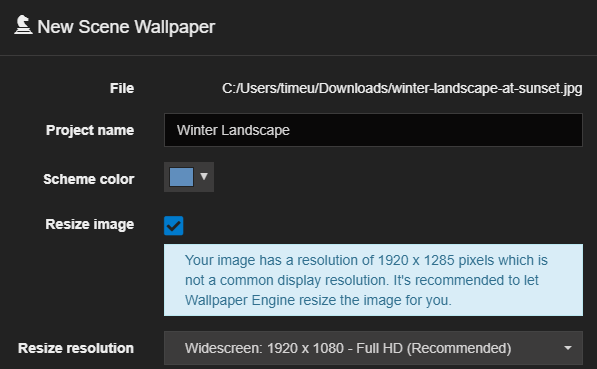
Task: Click the New Scene Wallpaper title
Action: click(126, 27)
